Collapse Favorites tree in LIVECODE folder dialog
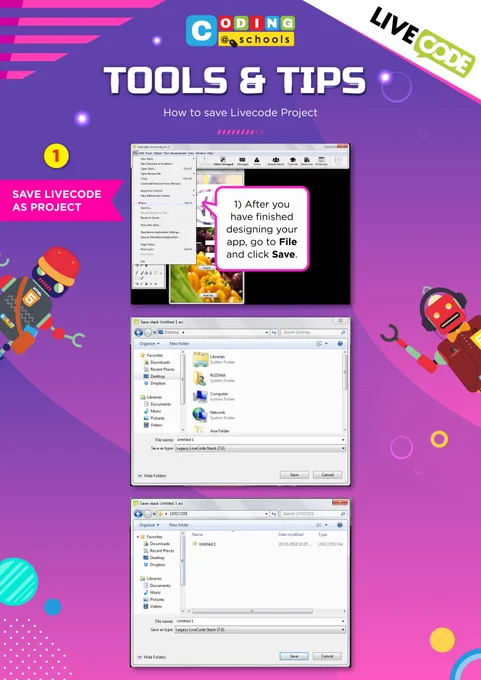This screenshot has width=481, height=680. point(138,537)
